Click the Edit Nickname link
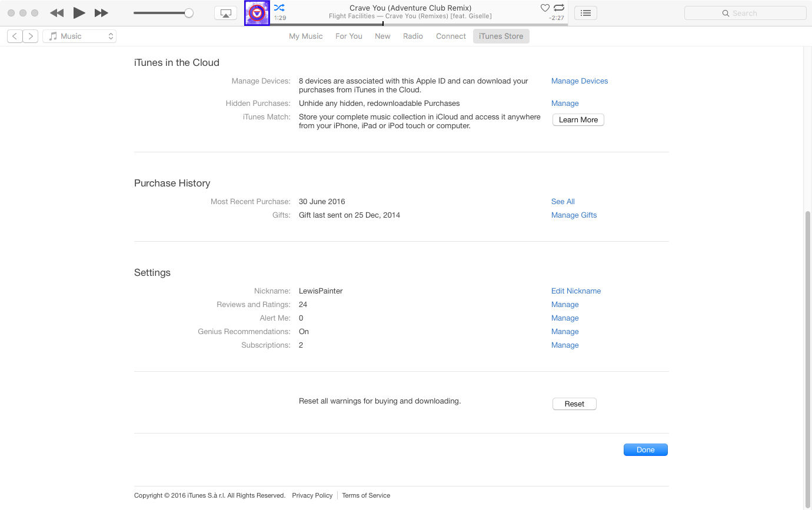Screen dimensions: 812x510 [576, 291]
